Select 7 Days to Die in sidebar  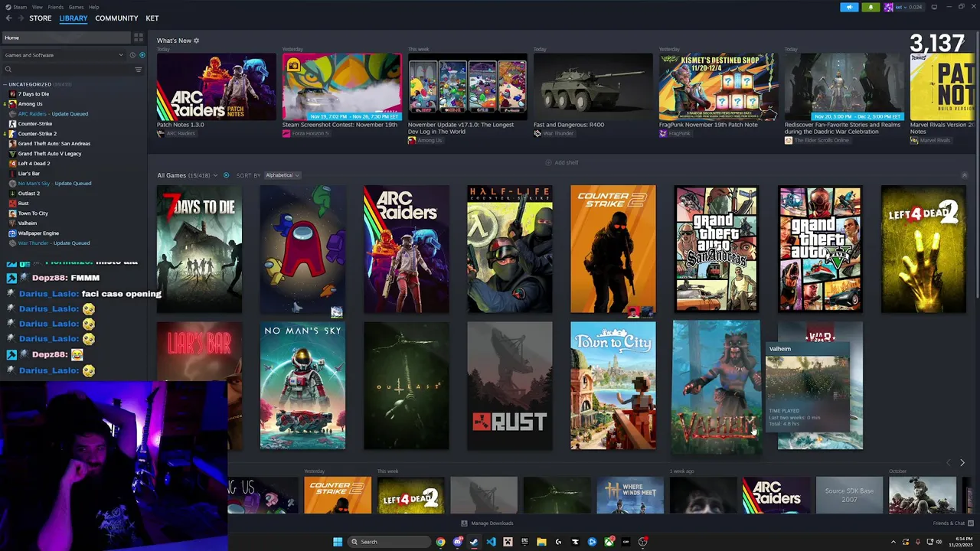34,94
